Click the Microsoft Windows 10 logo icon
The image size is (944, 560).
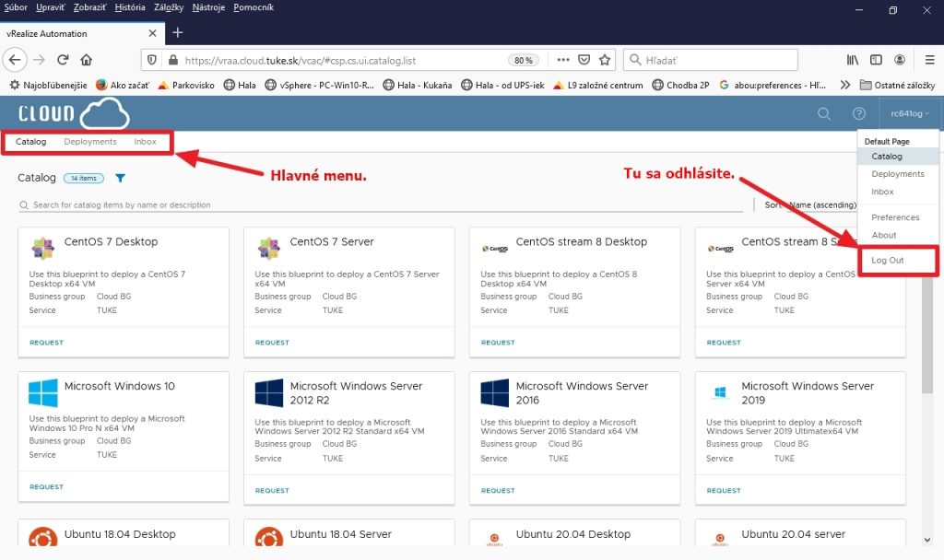pos(42,392)
